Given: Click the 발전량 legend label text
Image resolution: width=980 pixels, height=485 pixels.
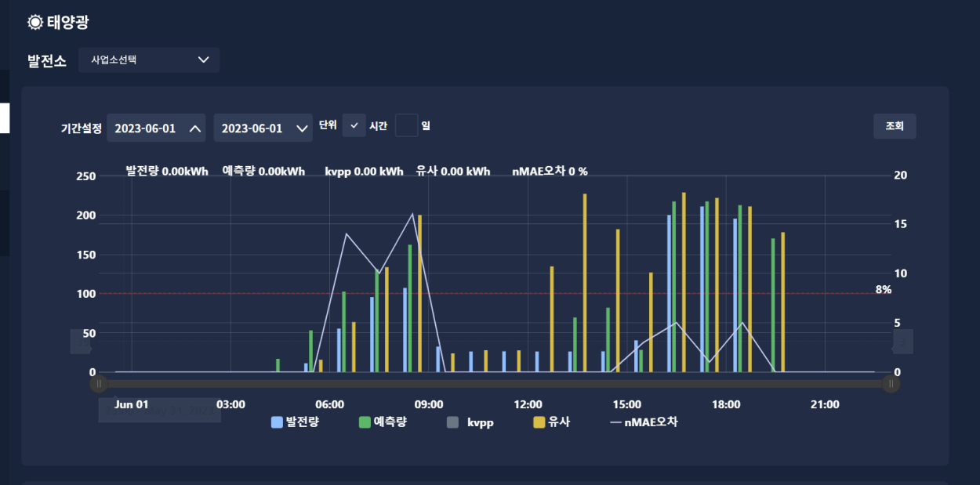Looking at the screenshot, I should pyautogui.click(x=303, y=422).
